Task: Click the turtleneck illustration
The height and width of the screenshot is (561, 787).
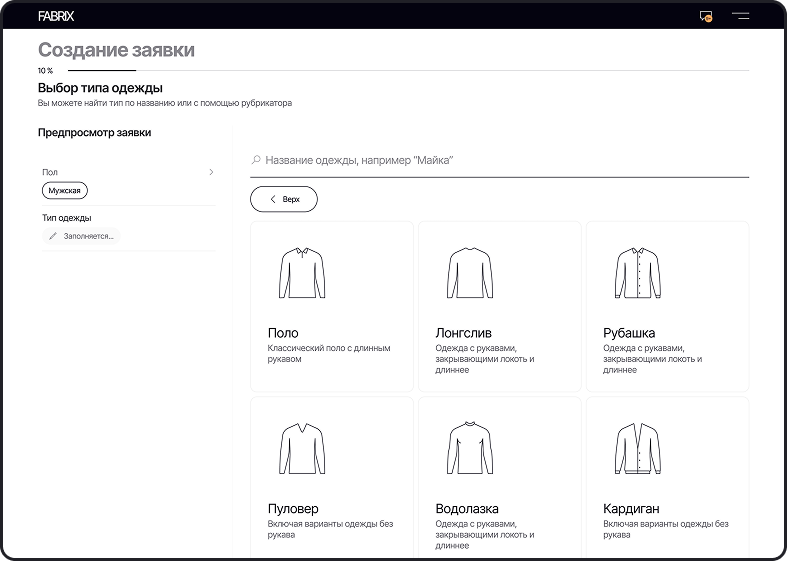Action: [x=470, y=447]
